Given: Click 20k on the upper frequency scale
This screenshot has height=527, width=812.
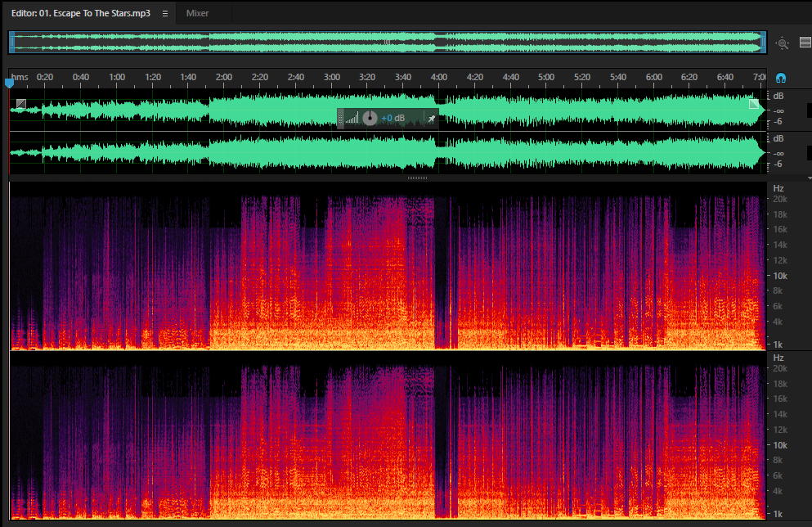Looking at the screenshot, I should (x=780, y=199).
